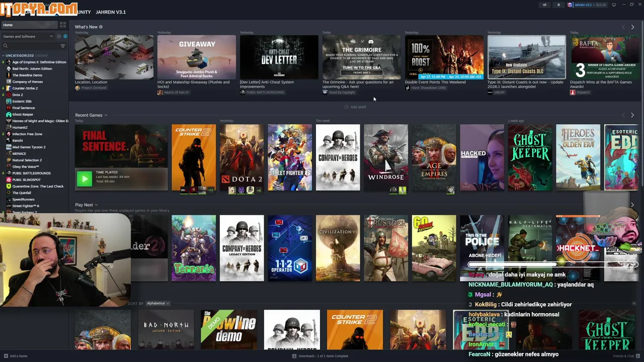The width and height of the screenshot is (644, 362).
Task: Open the library filter options icon
Action: point(63,46)
